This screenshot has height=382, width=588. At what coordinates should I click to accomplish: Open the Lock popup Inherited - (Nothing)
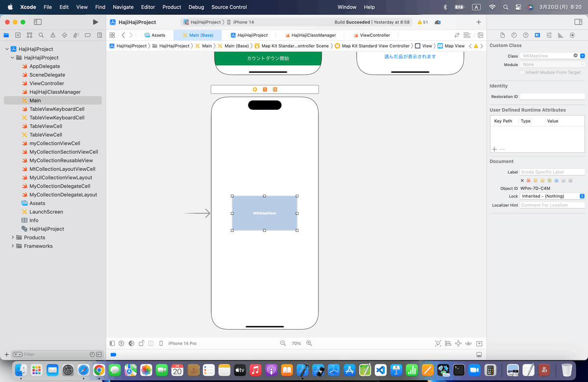[553, 196]
